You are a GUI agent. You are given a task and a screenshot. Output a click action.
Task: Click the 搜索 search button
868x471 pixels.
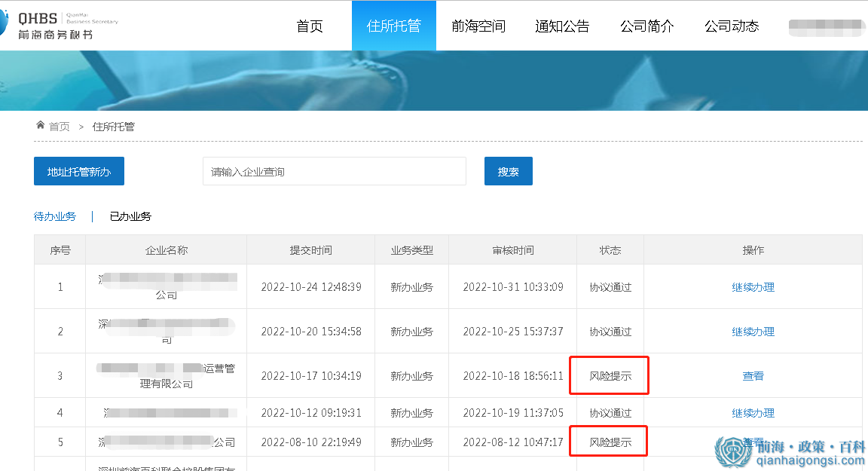tap(508, 170)
